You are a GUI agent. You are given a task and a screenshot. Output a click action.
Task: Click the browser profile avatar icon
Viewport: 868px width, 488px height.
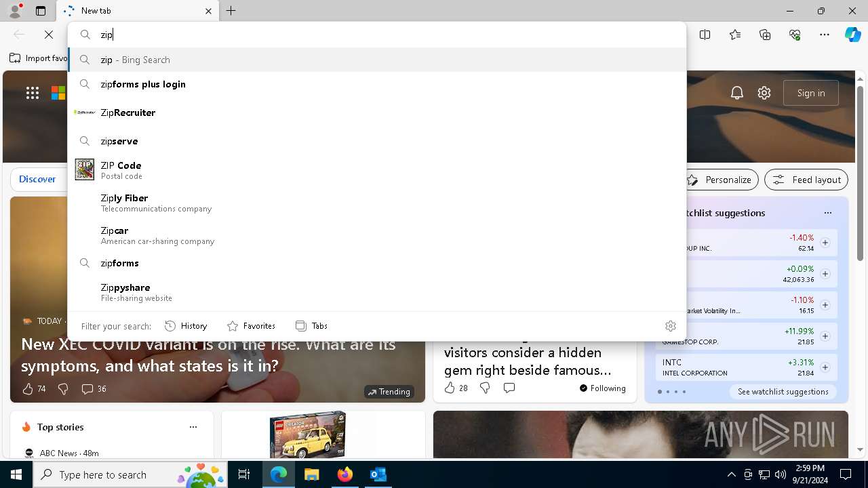14,11
